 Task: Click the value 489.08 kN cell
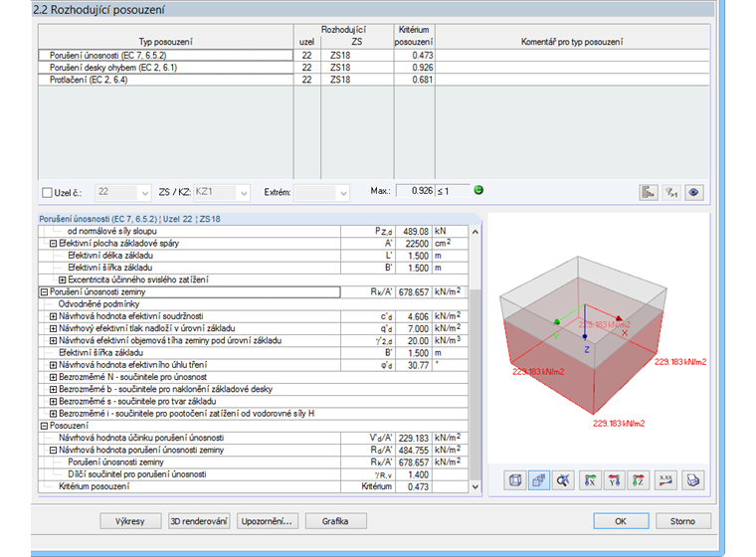[x=414, y=232]
